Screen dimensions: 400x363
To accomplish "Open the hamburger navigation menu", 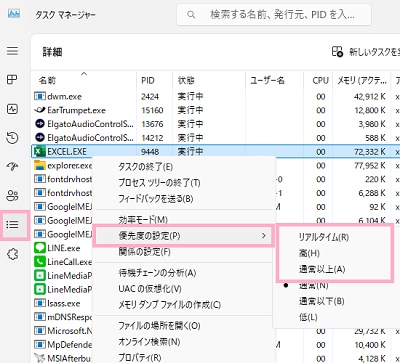I will (x=12, y=51).
